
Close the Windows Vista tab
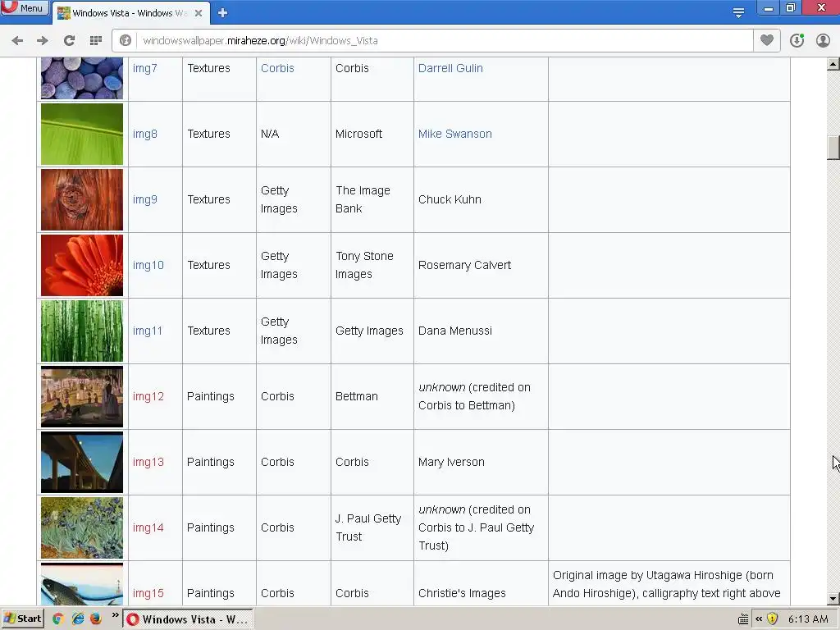[x=199, y=13]
